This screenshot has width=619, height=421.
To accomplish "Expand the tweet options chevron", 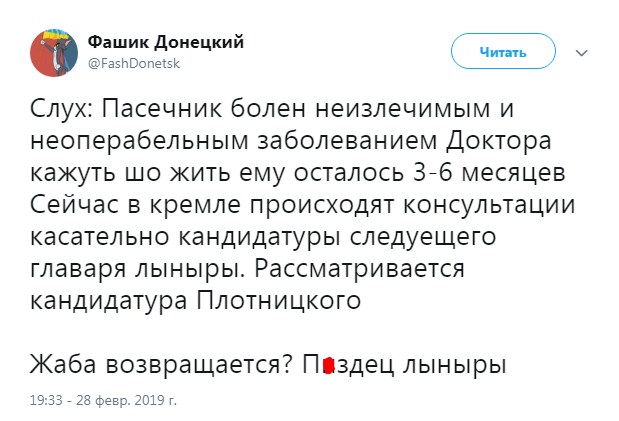I will pyautogui.click(x=584, y=53).
